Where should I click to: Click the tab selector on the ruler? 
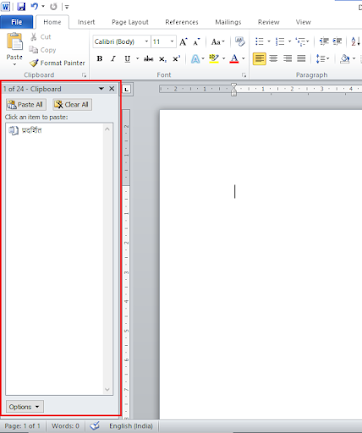coord(127,89)
